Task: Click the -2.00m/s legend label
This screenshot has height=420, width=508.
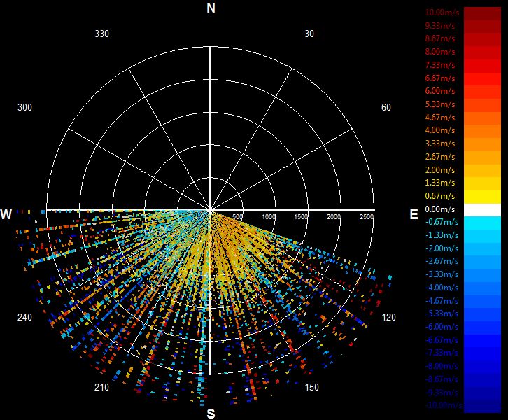Action: 442,248
